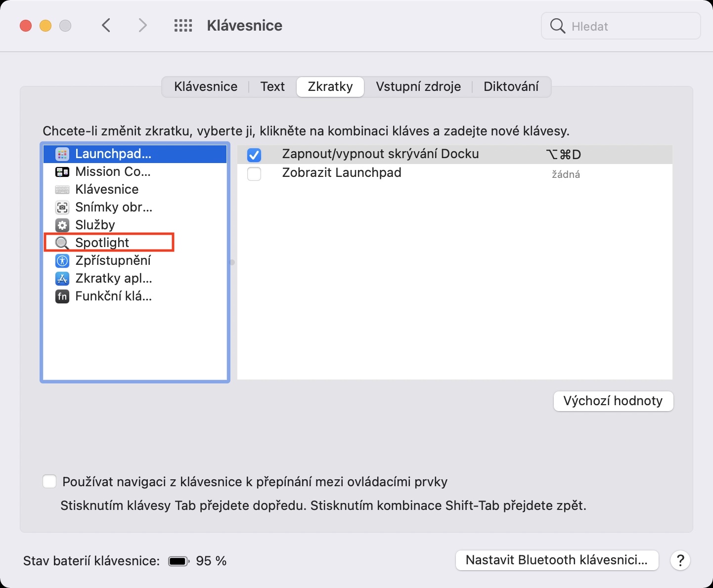Open the Diktování tab
This screenshot has height=588, width=713.
point(511,87)
